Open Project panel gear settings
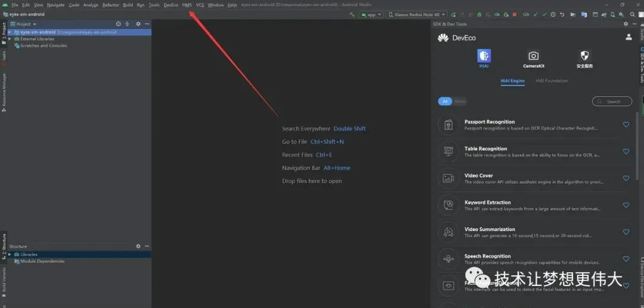 tap(138, 24)
